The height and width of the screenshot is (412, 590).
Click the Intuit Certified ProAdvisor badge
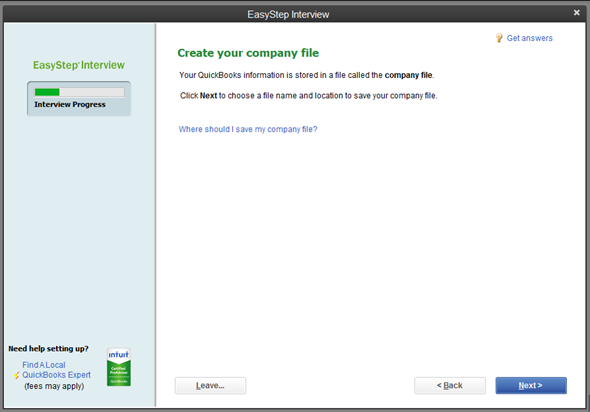119,367
